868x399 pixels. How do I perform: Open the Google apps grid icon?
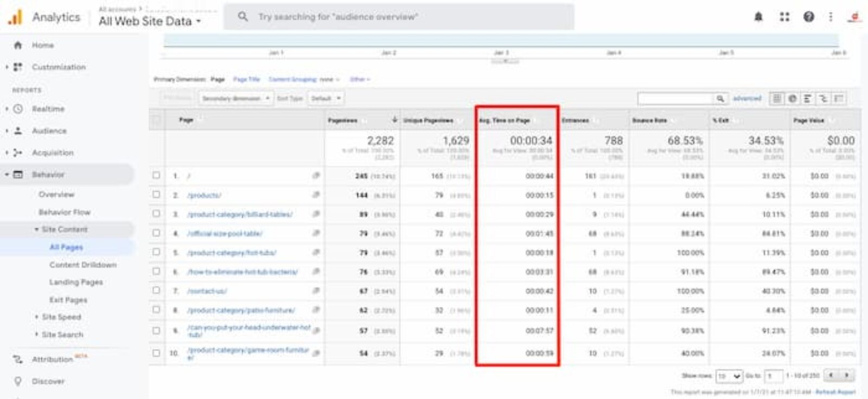tap(784, 17)
